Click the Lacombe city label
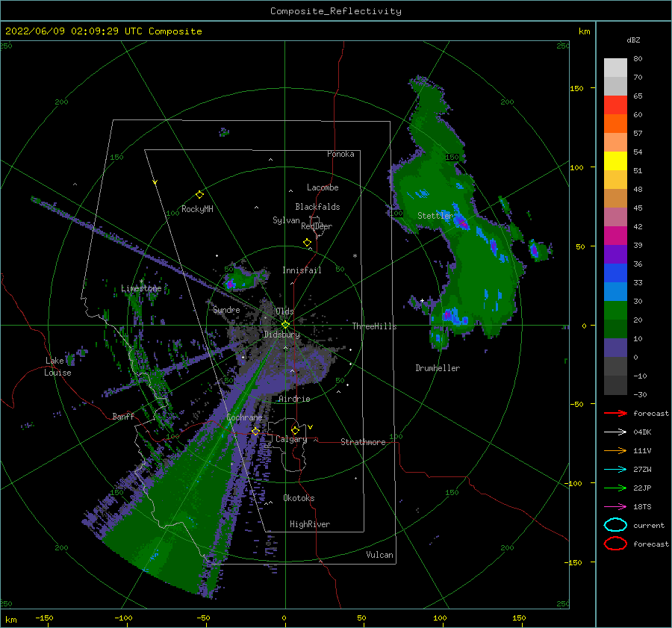The height and width of the screenshot is (628, 672). click(323, 187)
